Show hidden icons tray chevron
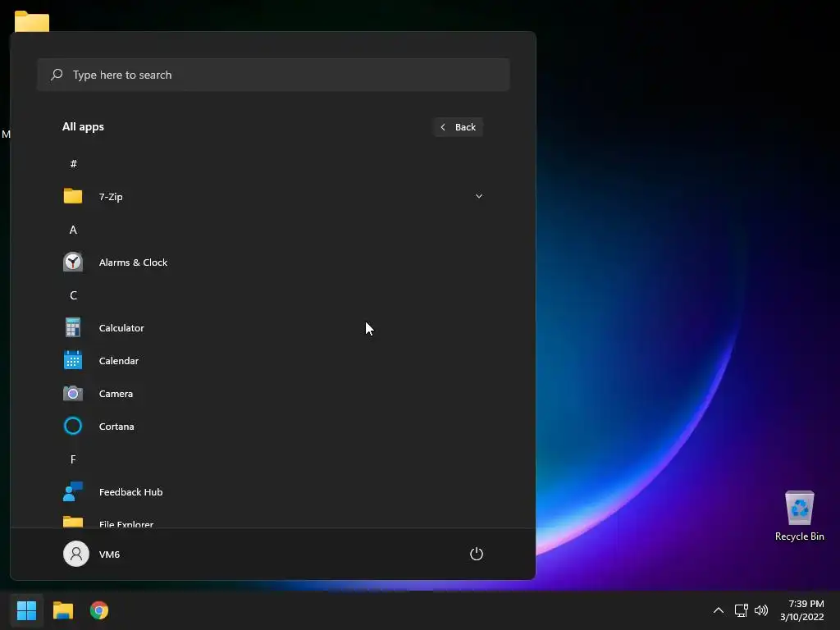840x630 pixels. 719,610
